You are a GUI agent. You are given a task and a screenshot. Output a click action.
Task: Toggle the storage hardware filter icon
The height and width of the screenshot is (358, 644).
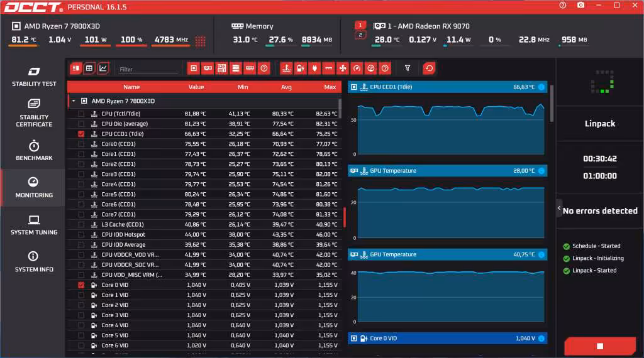[x=236, y=68]
